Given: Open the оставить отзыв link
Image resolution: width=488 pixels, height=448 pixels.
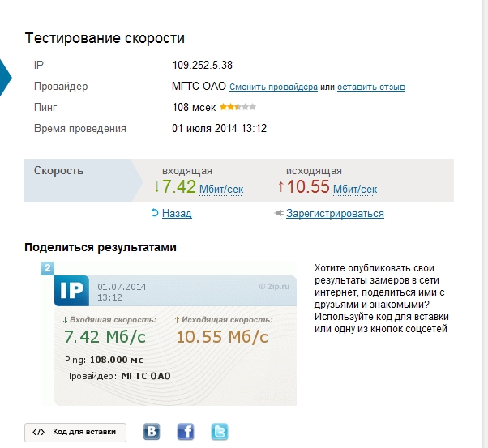Looking at the screenshot, I should [371, 87].
